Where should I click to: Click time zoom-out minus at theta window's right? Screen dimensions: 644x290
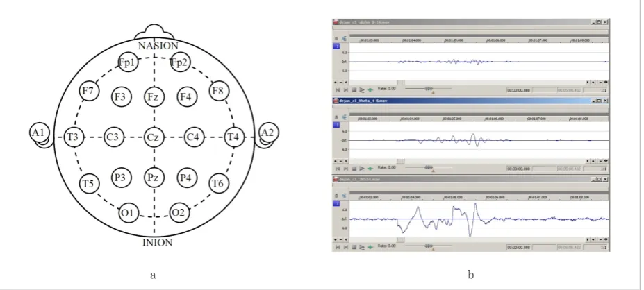coord(600,161)
